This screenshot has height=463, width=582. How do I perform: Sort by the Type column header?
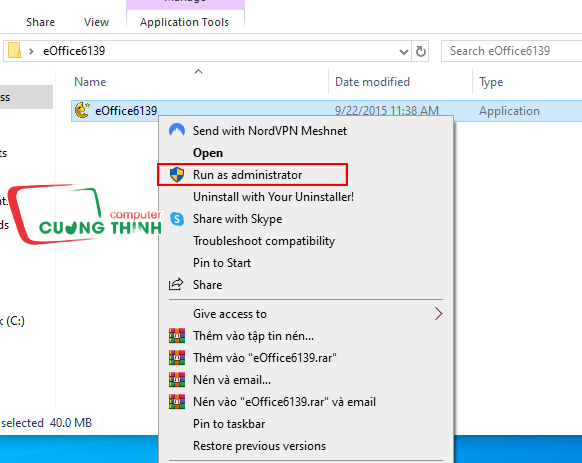tap(491, 82)
